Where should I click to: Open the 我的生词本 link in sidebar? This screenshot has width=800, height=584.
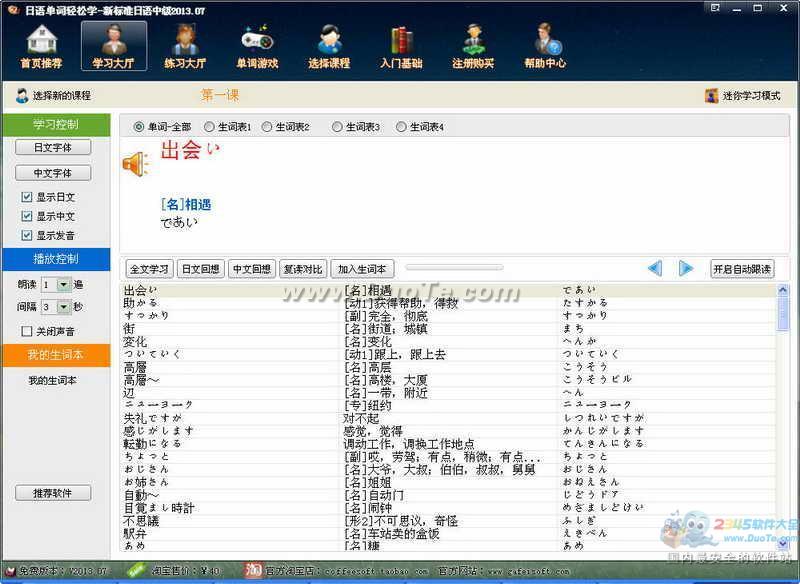pyautogui.click(x=53, y=380)
